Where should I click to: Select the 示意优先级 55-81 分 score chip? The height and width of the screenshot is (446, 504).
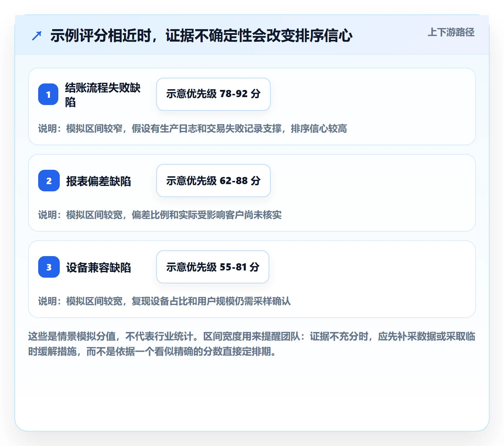point(213,267)
